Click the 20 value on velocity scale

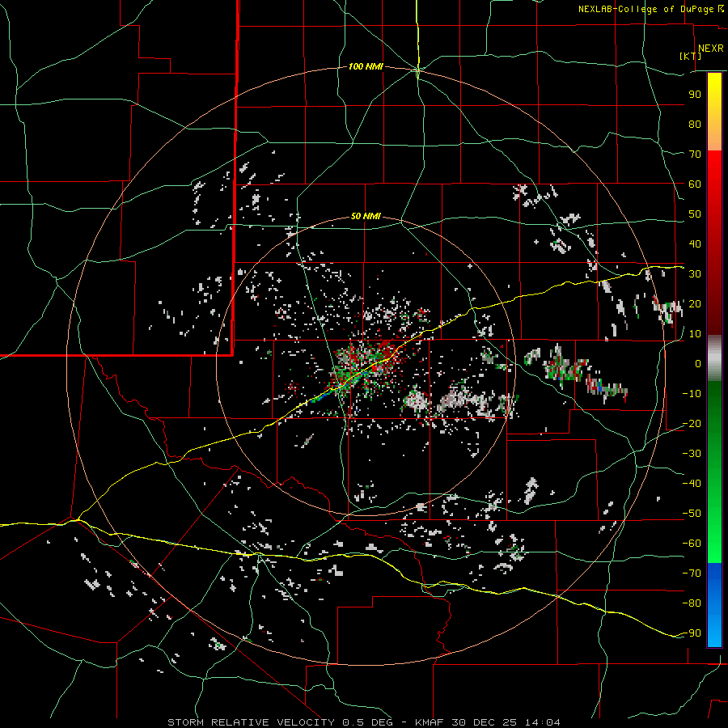point(695,304)
